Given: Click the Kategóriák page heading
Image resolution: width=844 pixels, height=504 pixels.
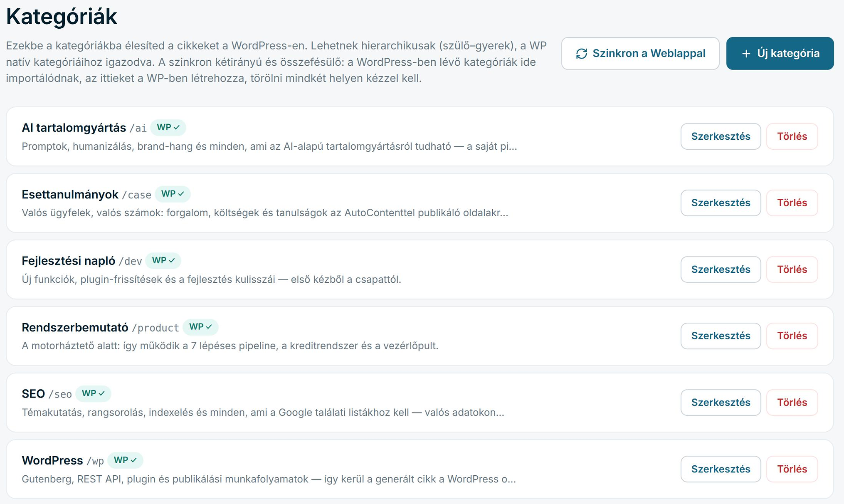Looking at the screenshot, I should coord(62,17).
